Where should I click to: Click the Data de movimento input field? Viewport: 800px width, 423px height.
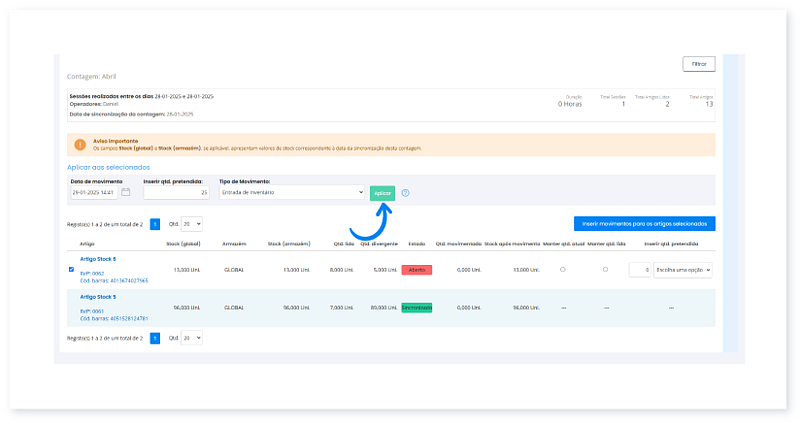(x=94, y=192)
